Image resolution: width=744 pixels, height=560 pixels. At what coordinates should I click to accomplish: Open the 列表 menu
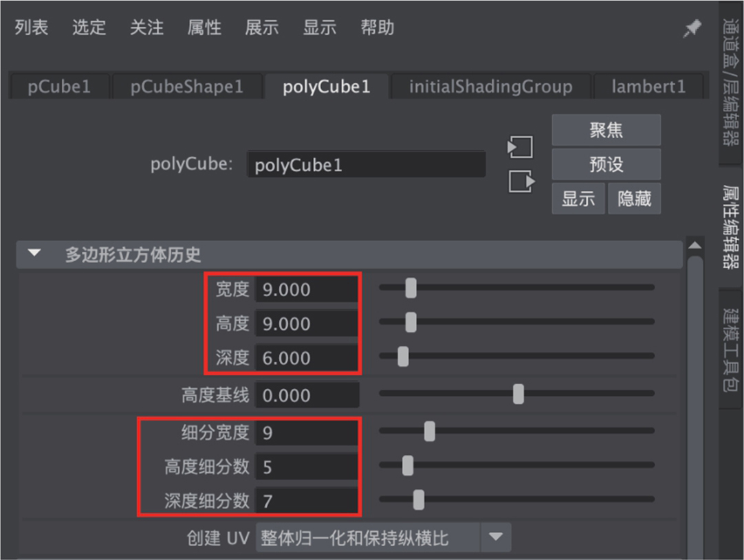(x=32, y=27)
